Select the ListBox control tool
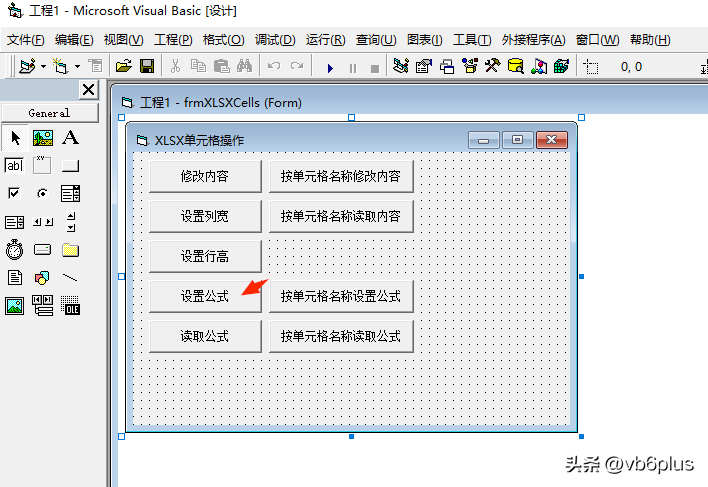708x487 pixels. [x=14, y=222]
